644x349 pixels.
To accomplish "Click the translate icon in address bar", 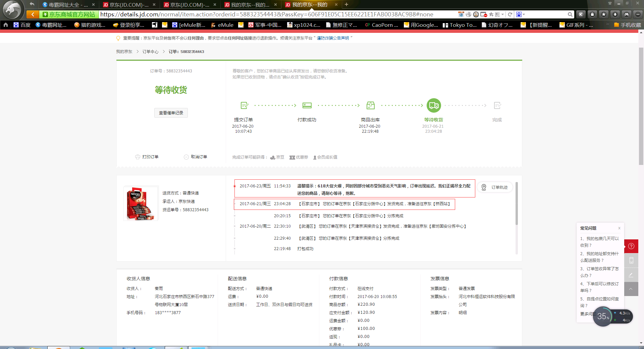I will tap(461, 14).
